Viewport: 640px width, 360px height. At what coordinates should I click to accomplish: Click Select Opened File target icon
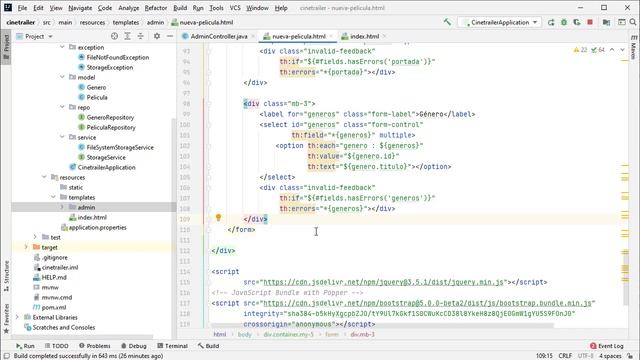pos(114,36)
